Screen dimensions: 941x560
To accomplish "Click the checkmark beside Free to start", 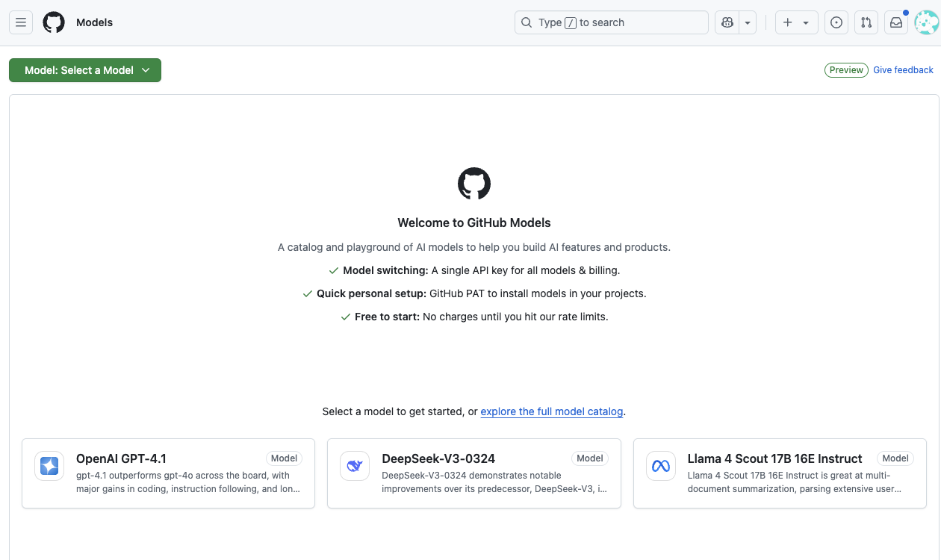I will [x=346, y=317].
